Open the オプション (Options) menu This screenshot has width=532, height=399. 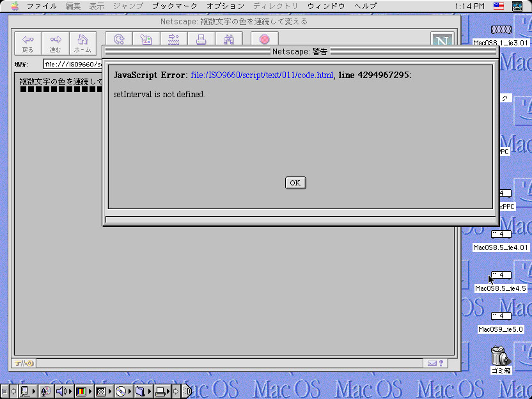(x=225, y=6)
